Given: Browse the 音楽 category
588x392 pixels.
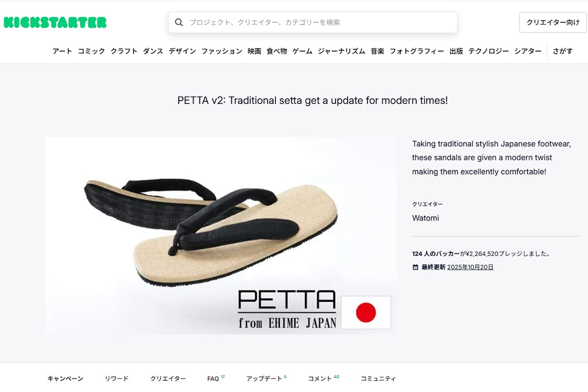Looking at the screenshot, I should pyautogui.click(x=377, y=51).
